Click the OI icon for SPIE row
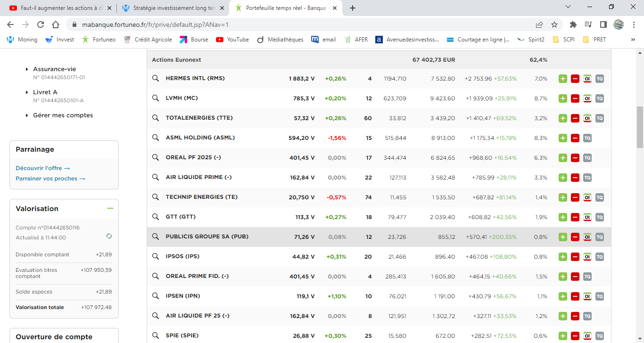Screen dimensions: 644x343 point(587,336)
